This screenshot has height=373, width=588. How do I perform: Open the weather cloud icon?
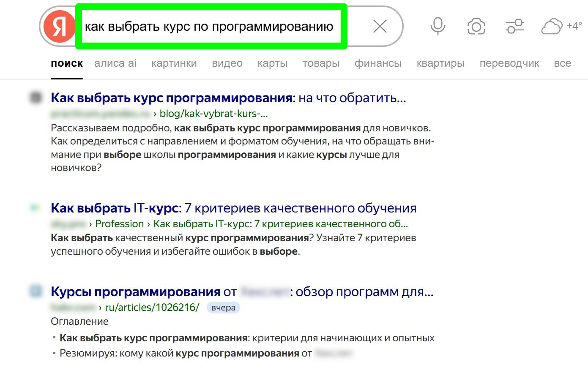click(552, 27)
